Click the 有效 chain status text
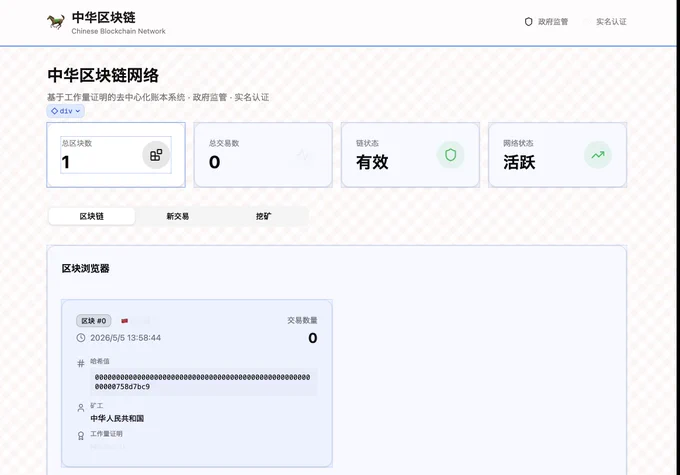Screen dimensions: 680x475 pos(372,162)
